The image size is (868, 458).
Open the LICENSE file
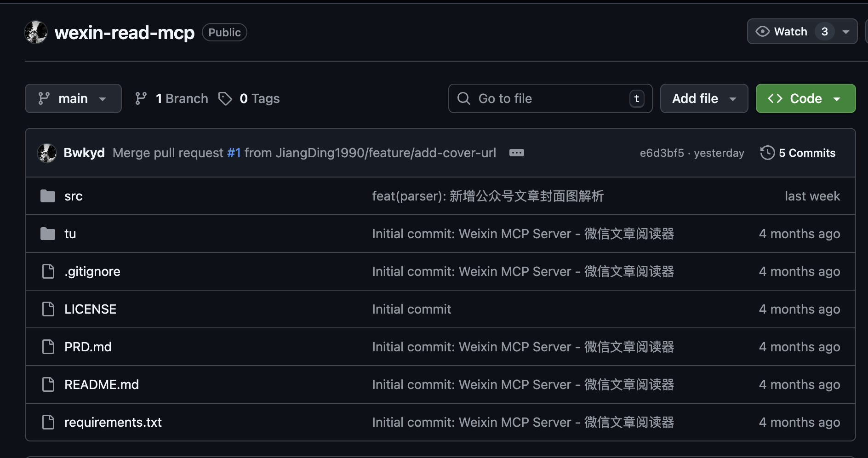tap(91, 309)
